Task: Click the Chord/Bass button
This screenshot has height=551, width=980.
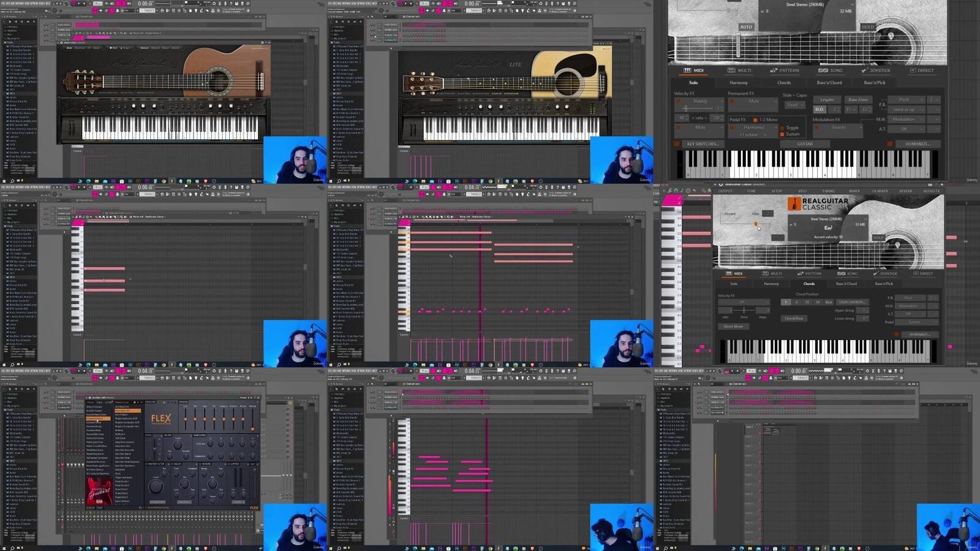Action: (794, 319)
